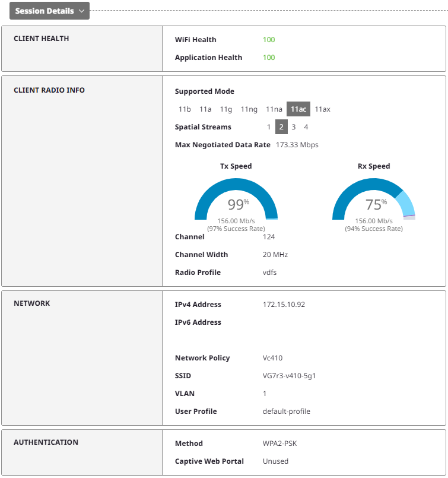Viewport: 448px width, 478px height.
Task: Click the 11ng supported mode
Action: [249, 109]
